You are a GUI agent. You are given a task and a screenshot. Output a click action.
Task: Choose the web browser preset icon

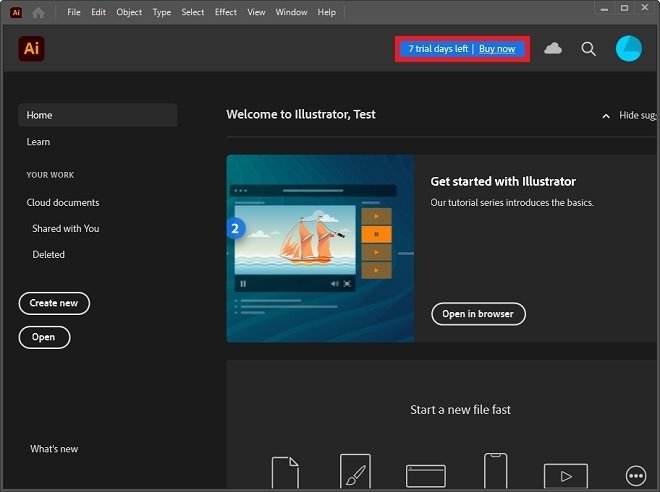426,476
